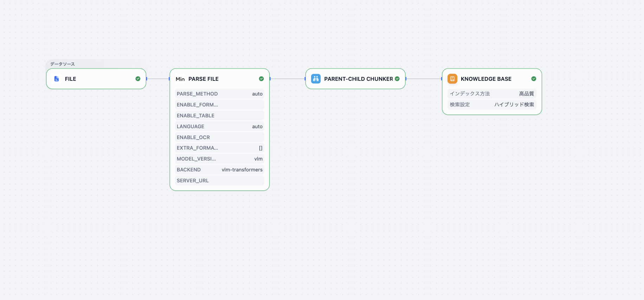Viewport: 644px width, 300px height.
Task: Click green check status on PARSE FILE node
Action: [261, 79]
